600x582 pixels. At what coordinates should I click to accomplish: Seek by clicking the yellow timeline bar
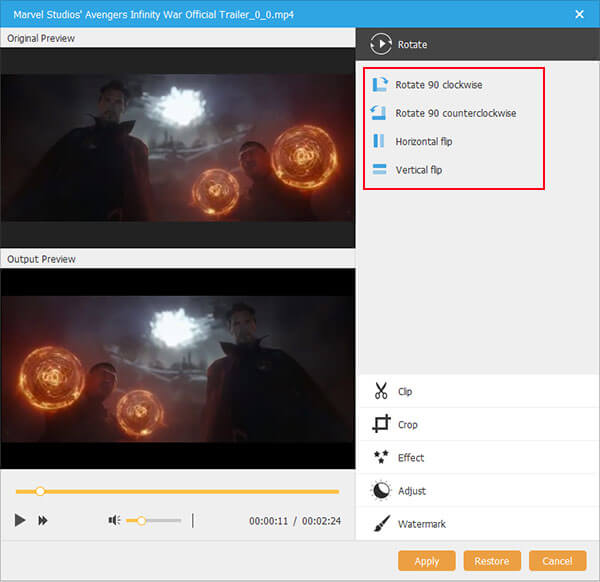coord(177,491)
